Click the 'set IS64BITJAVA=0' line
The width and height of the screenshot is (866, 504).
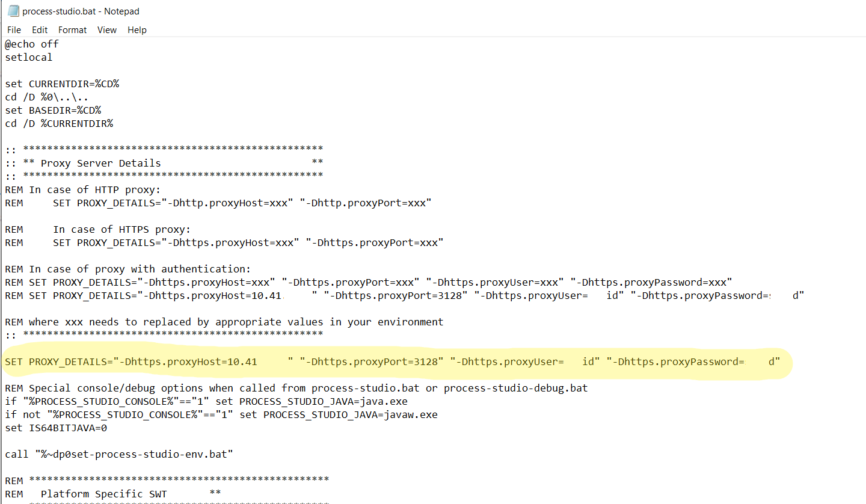coord(56,428)
